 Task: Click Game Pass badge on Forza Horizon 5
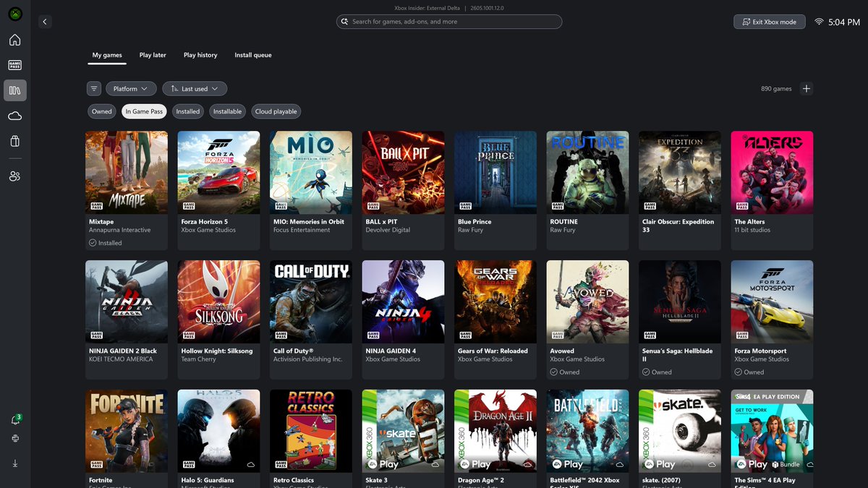[x=189, y=205]
